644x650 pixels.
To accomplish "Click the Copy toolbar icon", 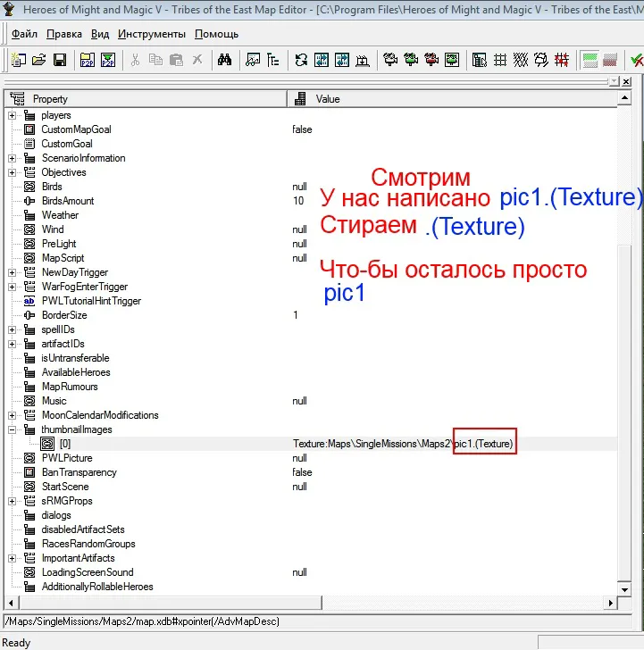I will tap(156, 61).
